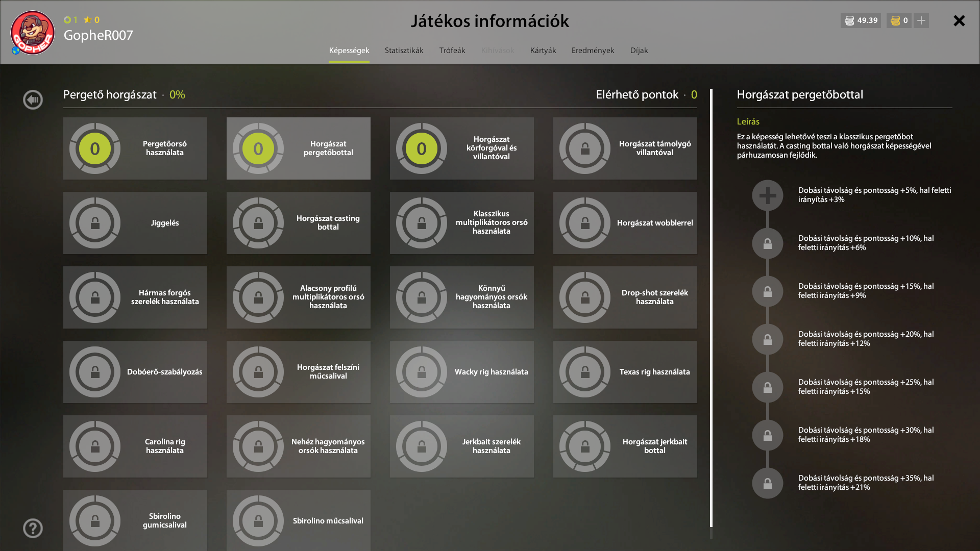This screenshot has width=980, height=551.
Task: Open the Trófeák tab
Action: click(452, 51)
